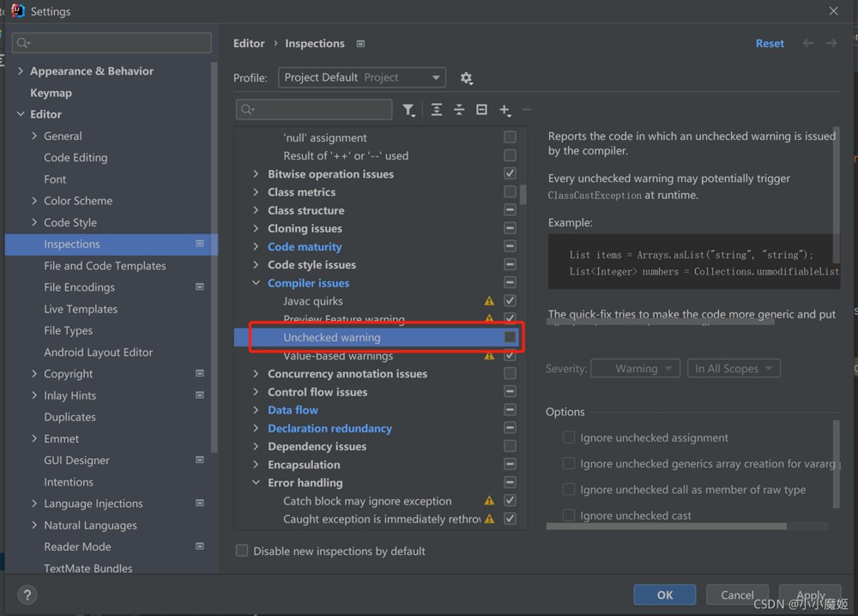This screenshot has width=858, height=616.
Task: Focus the inspections search field
Action: (314, 110)
